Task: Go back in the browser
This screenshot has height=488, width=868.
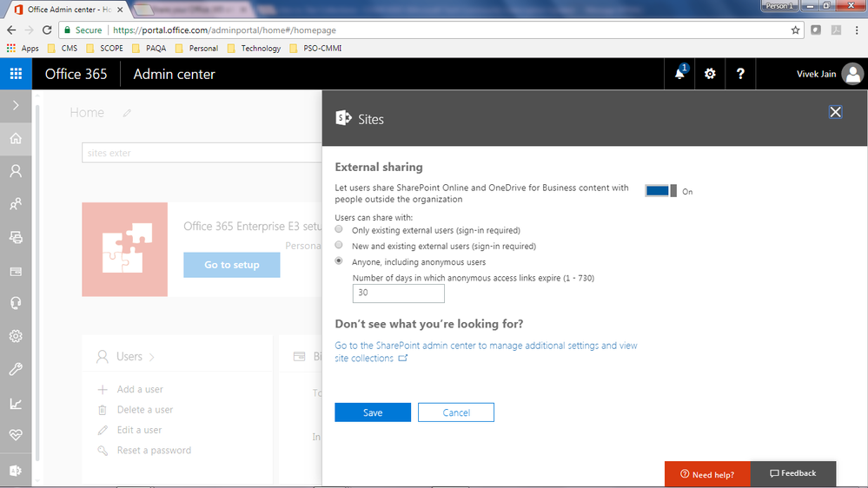Action: (x=11, y=30)
